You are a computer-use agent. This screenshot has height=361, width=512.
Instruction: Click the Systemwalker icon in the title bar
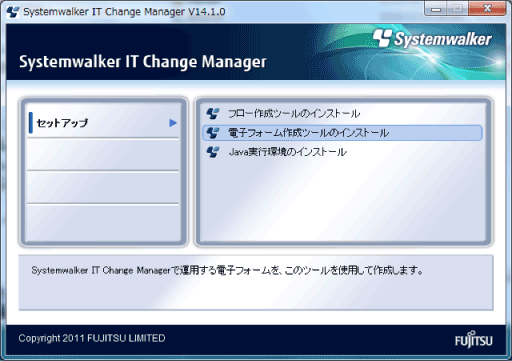(x=13, y=12)
